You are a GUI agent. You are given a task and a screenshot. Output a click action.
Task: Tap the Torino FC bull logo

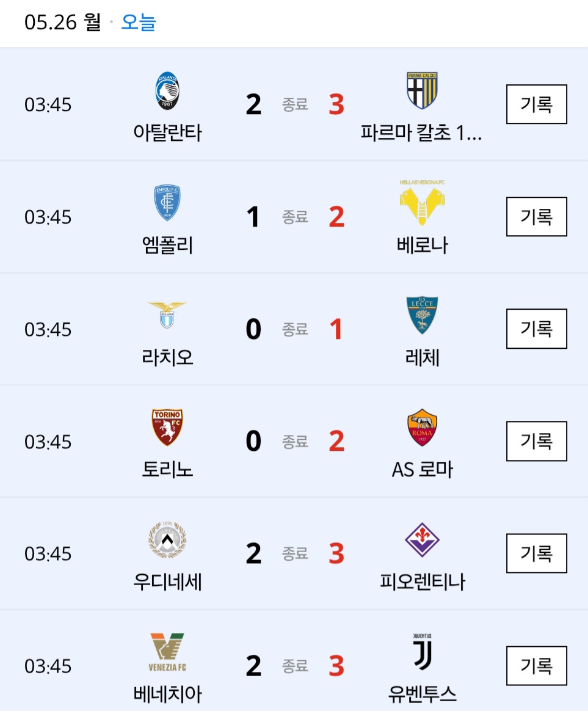click(167, 427)
